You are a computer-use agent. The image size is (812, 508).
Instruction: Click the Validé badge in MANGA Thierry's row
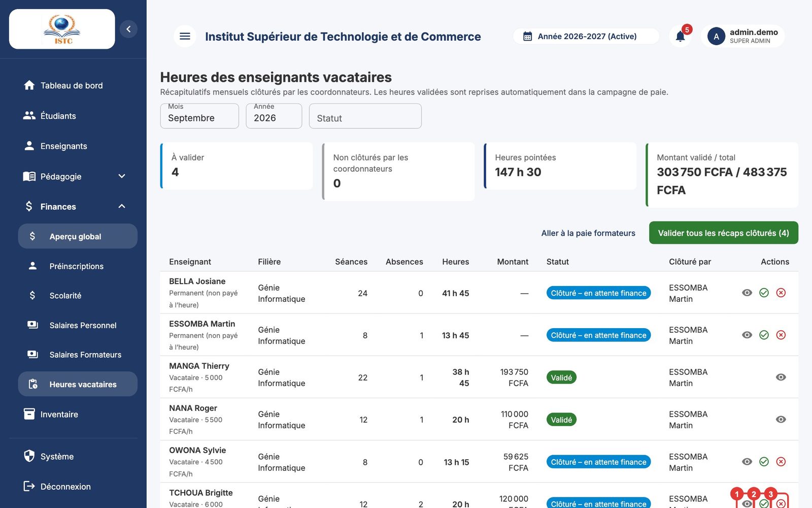click(x=561, y=377)
